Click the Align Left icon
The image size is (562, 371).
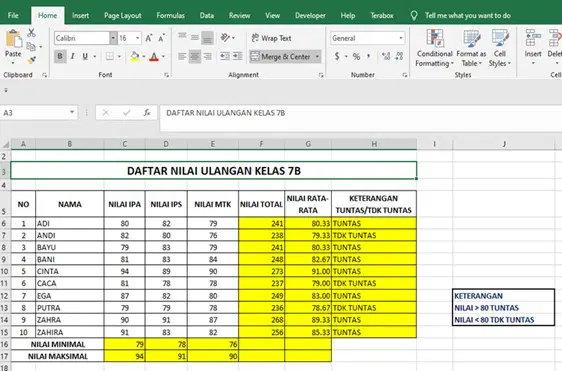click(182, 56)
